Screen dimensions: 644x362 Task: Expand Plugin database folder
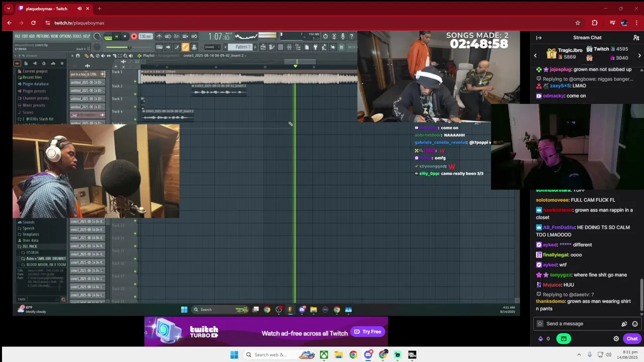[35, 84]
